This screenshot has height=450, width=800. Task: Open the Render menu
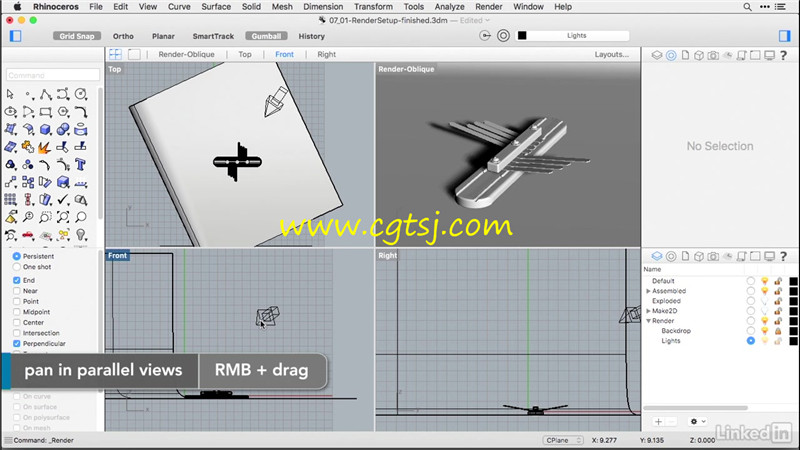(x=488, y=7)
